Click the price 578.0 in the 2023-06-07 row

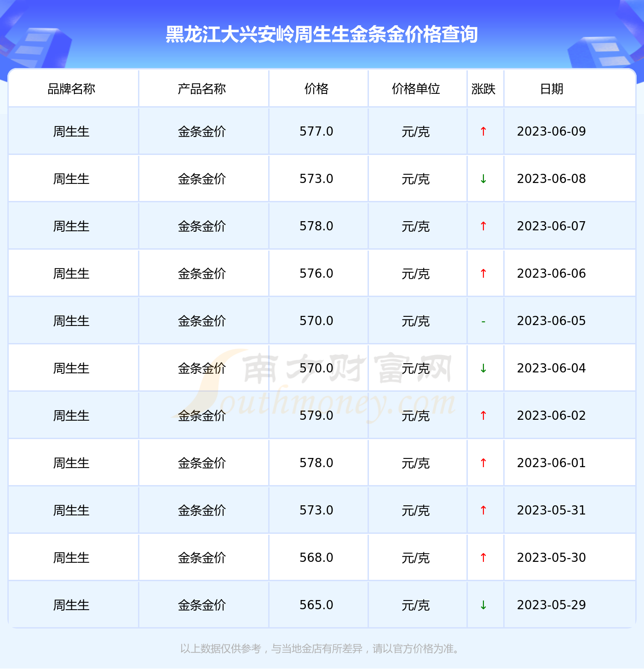point(316,226)
